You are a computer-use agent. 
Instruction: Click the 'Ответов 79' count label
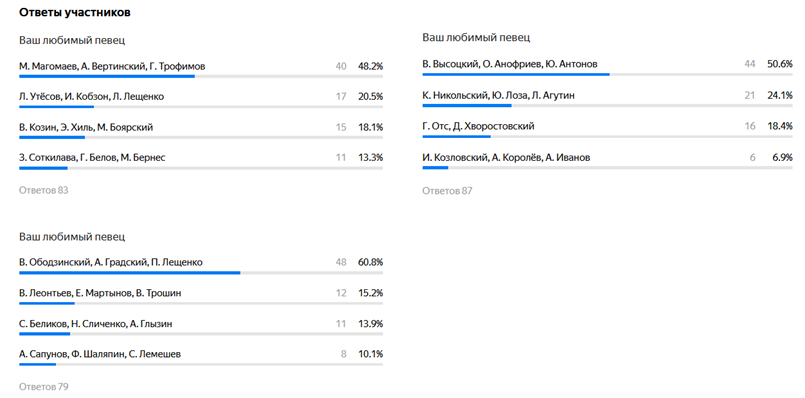(x=44, y=387)
